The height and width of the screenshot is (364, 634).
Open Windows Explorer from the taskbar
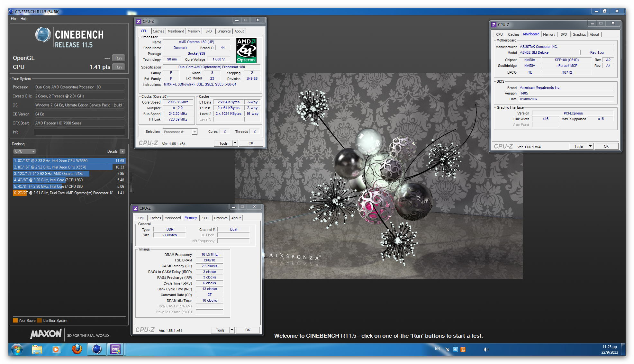point(37,349)
